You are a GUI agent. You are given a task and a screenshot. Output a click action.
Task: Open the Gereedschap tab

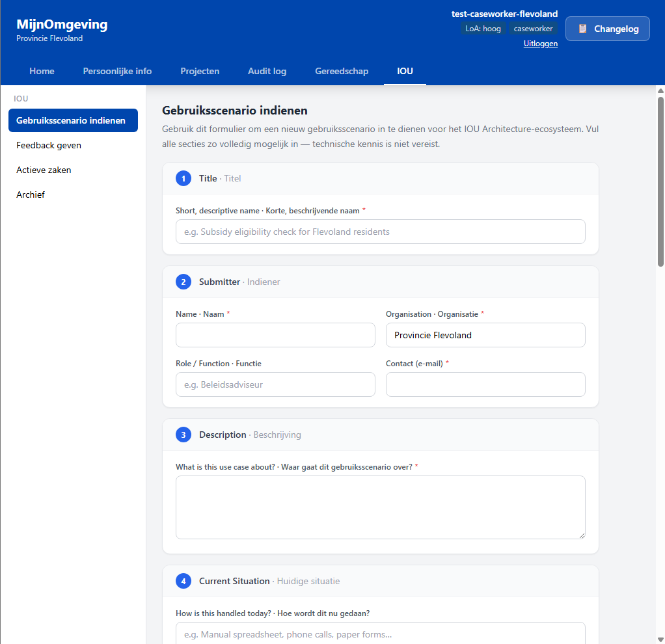pos(342,72)
